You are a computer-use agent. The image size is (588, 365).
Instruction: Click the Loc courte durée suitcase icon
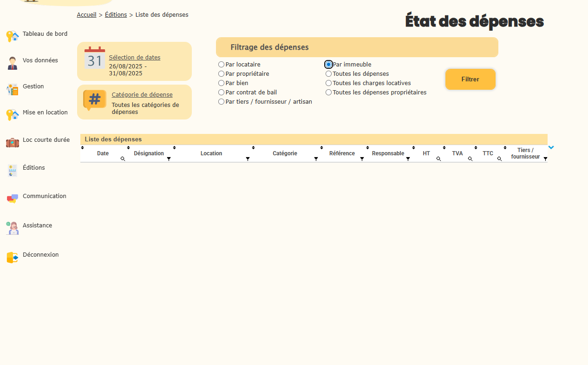(12, 142)
